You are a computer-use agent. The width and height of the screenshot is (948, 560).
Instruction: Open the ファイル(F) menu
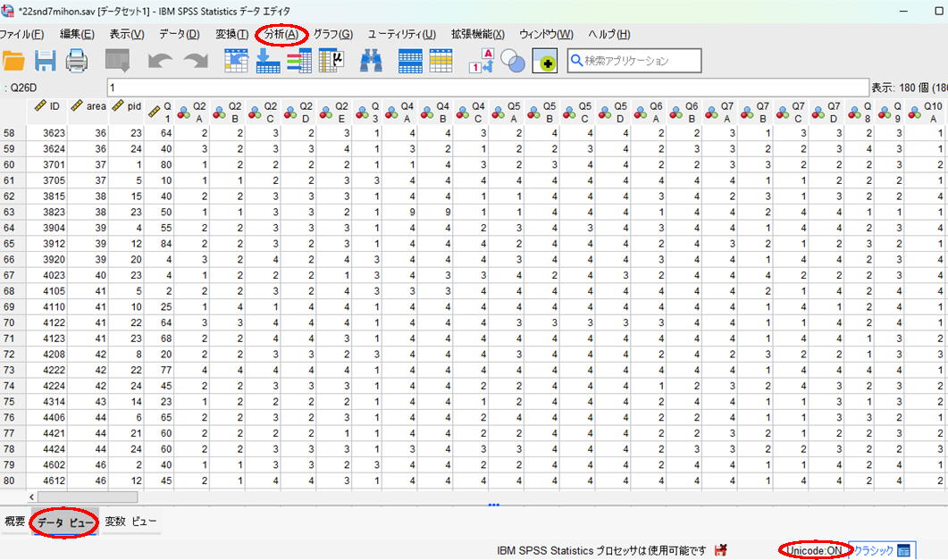tap(21, 35)
